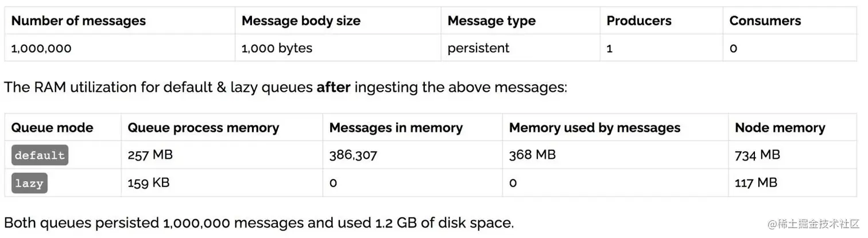Select the "257 MB" queue process memory value
The width and height of the screenshot is (868, 238).
tap(150, 155)
